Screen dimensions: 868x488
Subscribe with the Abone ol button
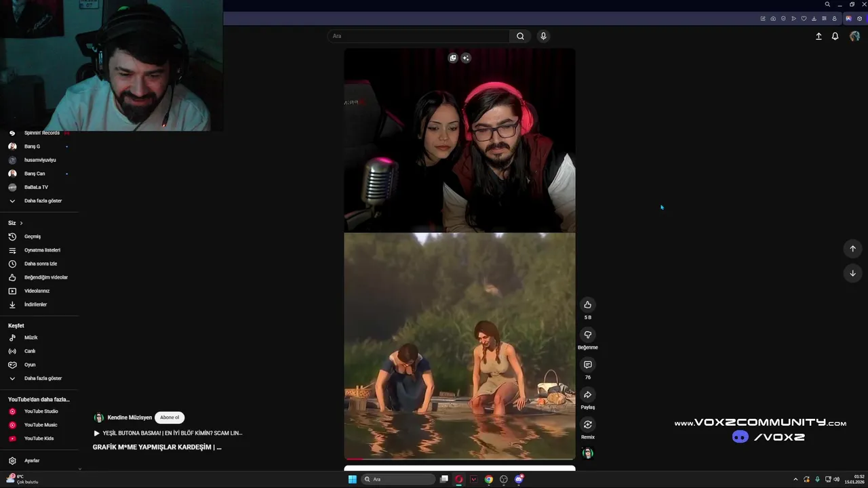[x=170, y=418]
